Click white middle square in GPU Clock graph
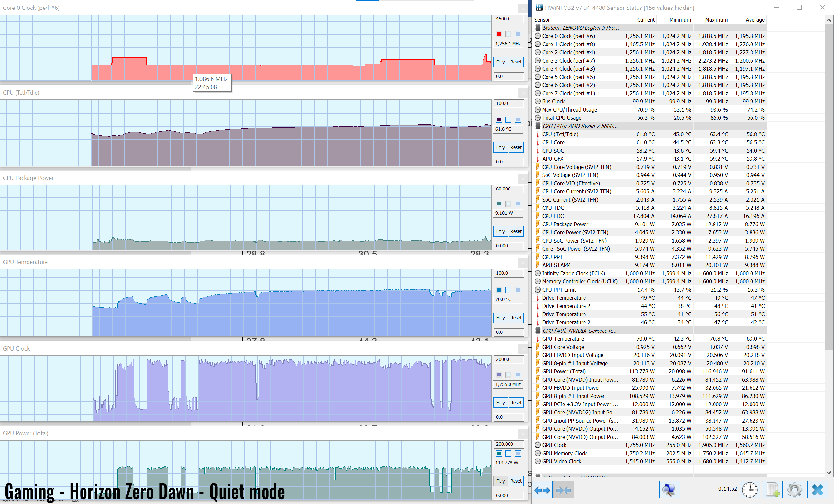Viewport: 834px width, 504px height. (x=508, y=375)
